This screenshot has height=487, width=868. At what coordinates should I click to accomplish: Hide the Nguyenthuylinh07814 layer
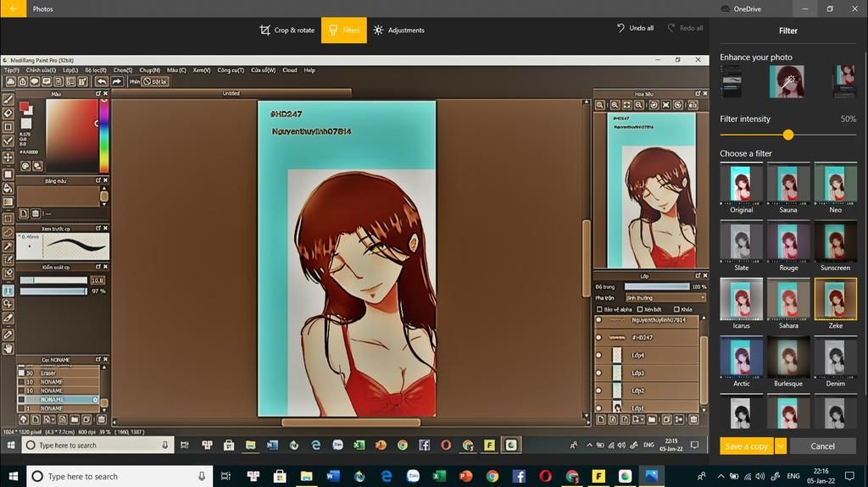pyautogui.click(x=598, y=320)
